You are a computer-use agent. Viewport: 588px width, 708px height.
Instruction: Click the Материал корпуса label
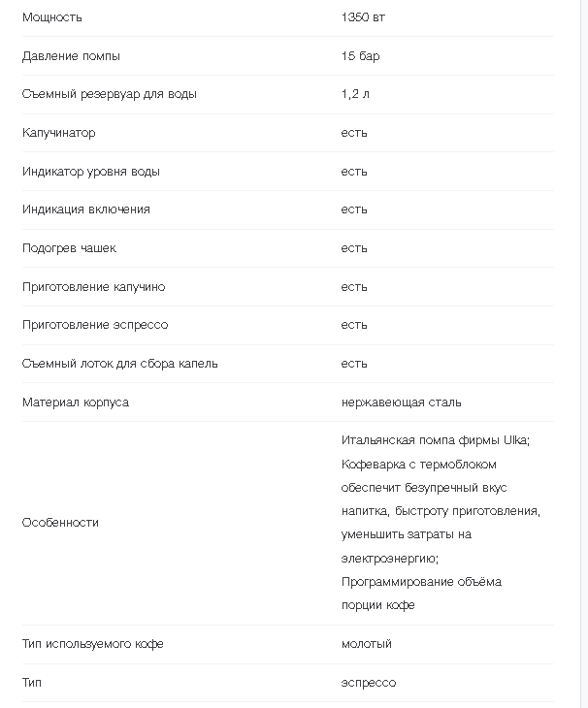tap(76, 402)
